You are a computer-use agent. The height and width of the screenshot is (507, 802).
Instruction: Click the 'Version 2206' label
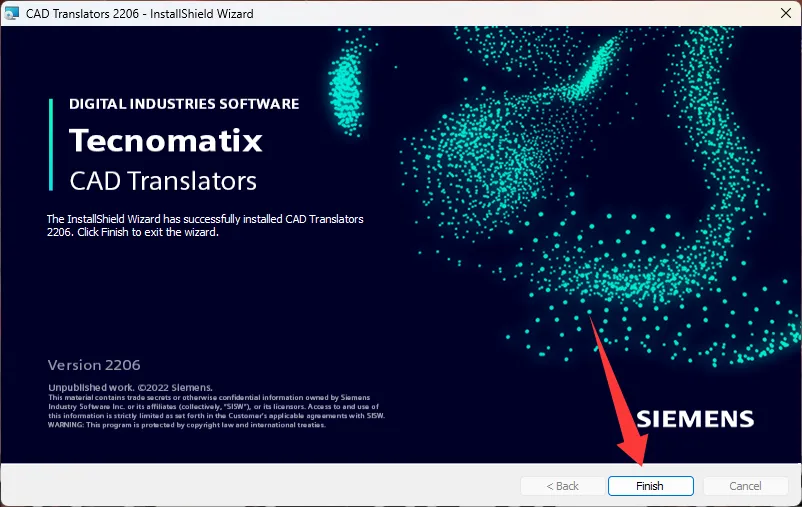[94, 365]
